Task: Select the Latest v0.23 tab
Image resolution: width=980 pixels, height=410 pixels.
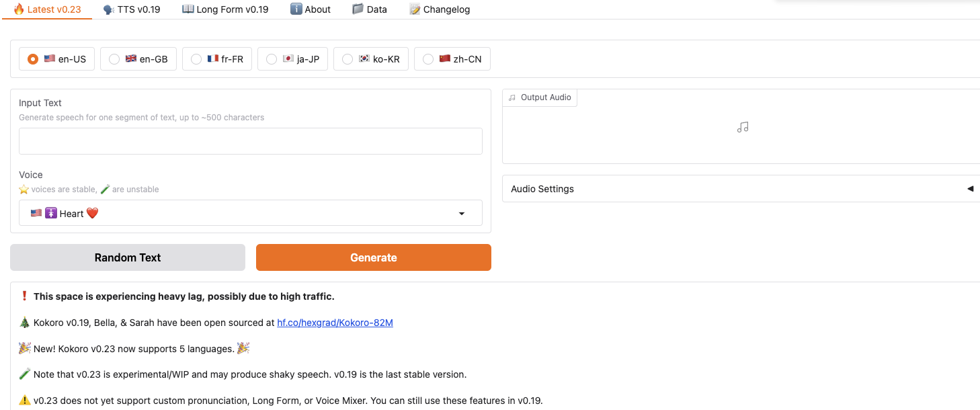Action: coord(47,9)
